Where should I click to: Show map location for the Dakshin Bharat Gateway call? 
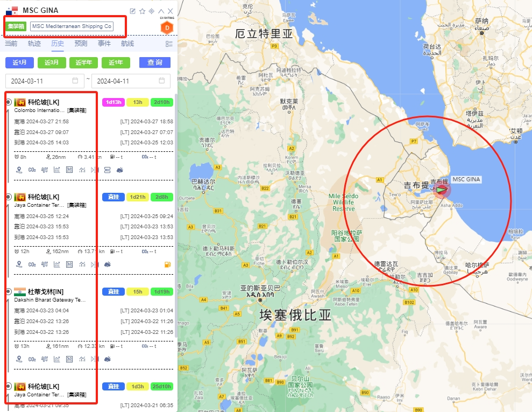click(x=19, y=359)
